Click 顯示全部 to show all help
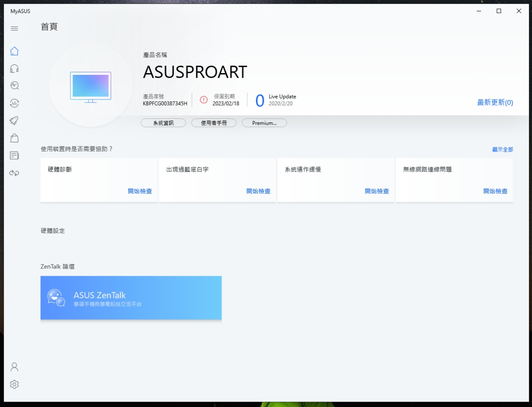The width and height of the screenshot is (532, 407). [503, 149]
